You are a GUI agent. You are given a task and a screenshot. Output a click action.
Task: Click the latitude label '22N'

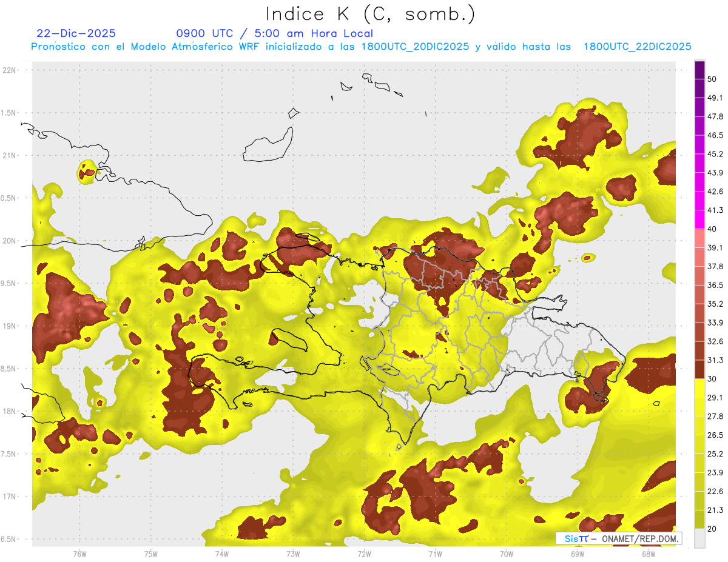click(x=10, y=70)
